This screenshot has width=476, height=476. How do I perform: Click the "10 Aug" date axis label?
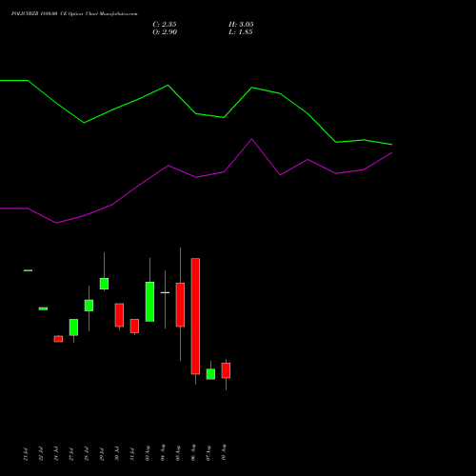point(224,452)
